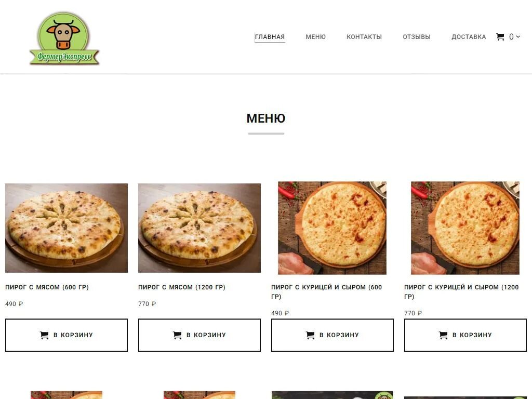This screenshot has width=532, height=399.
Task: Open photo of chicken and cheese pie 1200 гр
Action: (465, 228)
